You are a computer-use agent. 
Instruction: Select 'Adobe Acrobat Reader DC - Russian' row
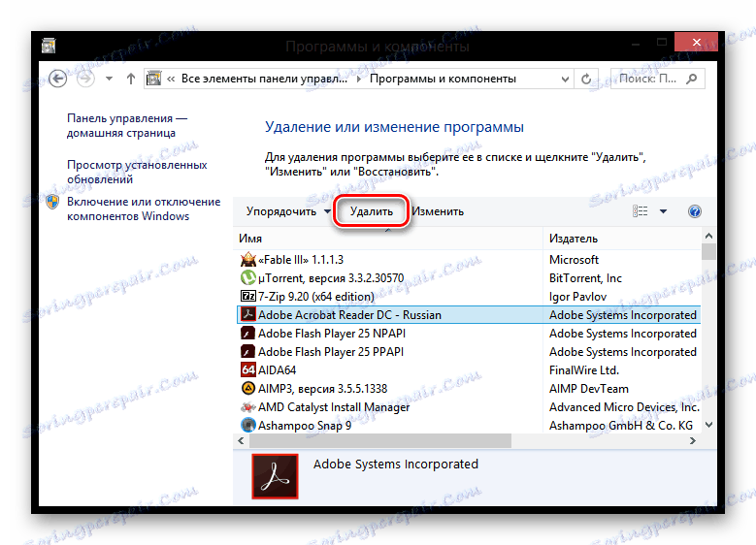(469, 314)
